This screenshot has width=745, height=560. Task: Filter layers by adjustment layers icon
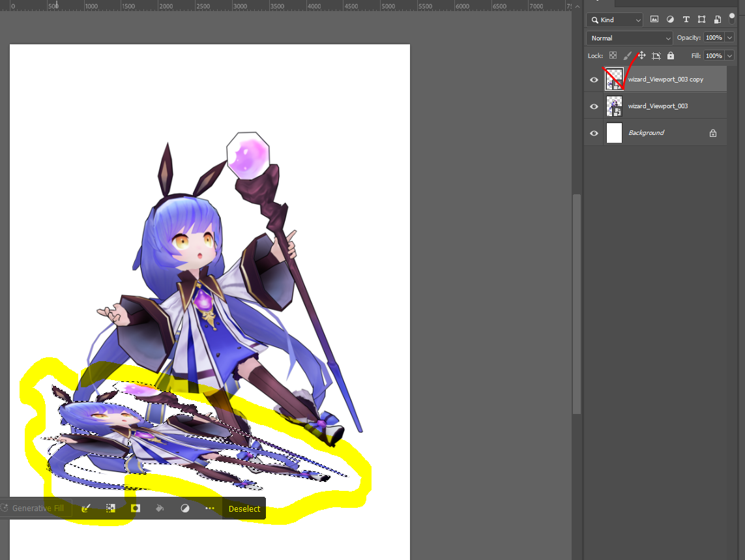670,20
